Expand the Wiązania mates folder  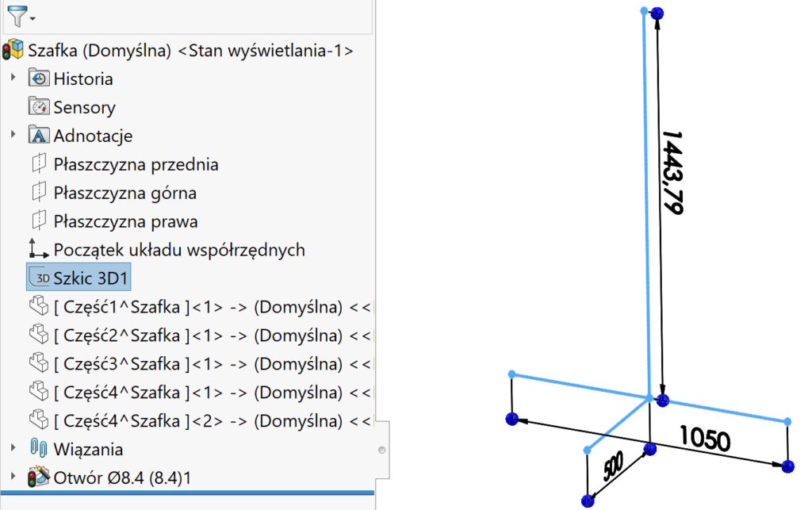[x=13, y=448]
